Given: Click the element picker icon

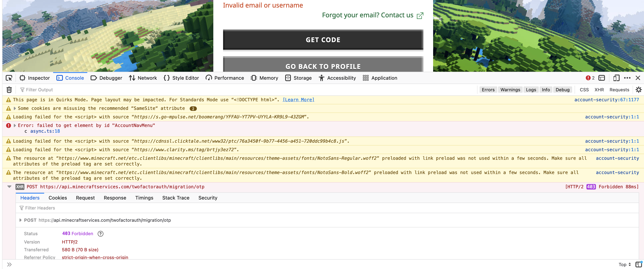Looking at the screenshot, I should point(9,78).
